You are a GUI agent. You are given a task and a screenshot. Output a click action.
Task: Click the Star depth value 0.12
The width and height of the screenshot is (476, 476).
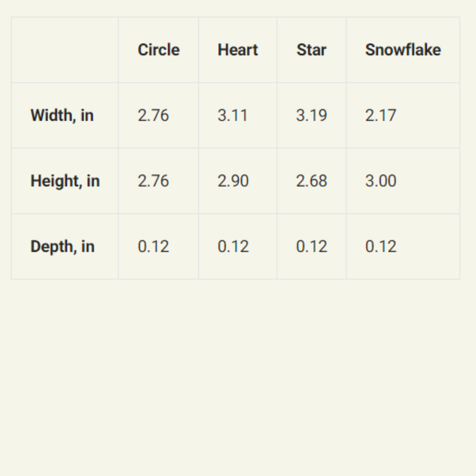click(x=311, y=246)
